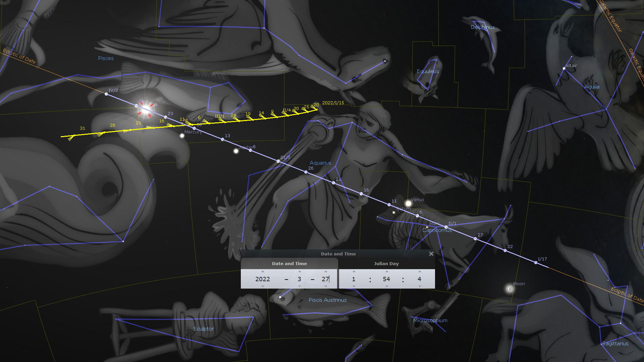The width and height of the screenshot is (644, 362).
Task: Select the crescent Moon
Action: coord(509,289)
